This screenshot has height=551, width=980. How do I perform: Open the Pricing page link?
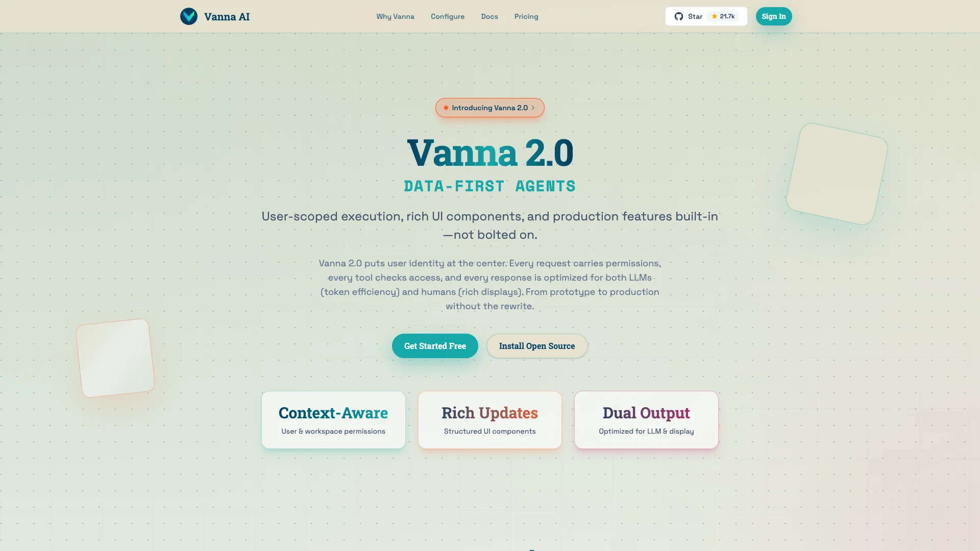(526, 16)
